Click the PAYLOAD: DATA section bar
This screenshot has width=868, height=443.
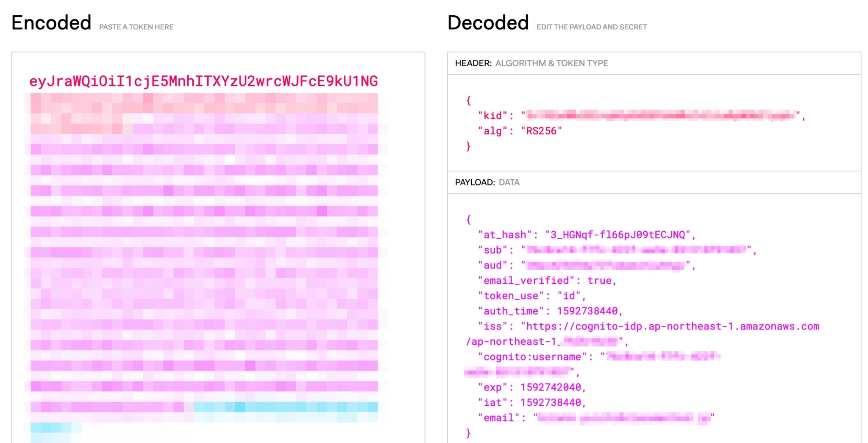pos(487,183)
